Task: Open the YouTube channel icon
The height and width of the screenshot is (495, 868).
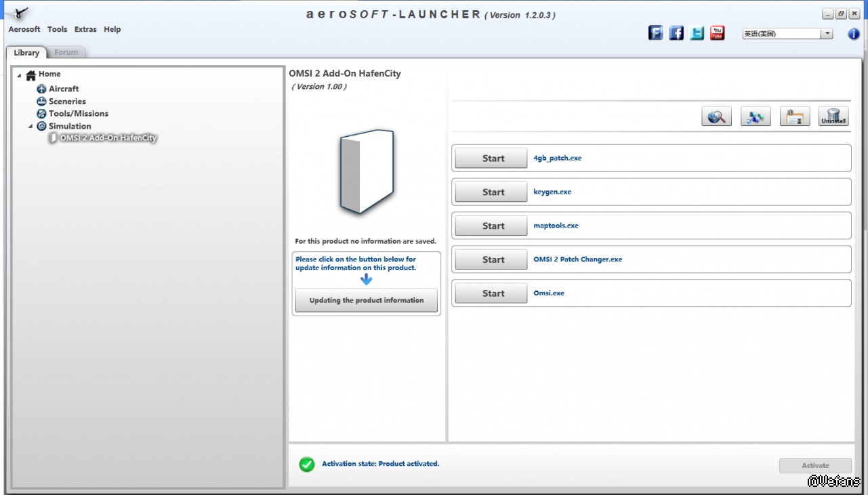Action: click(717, 33)
